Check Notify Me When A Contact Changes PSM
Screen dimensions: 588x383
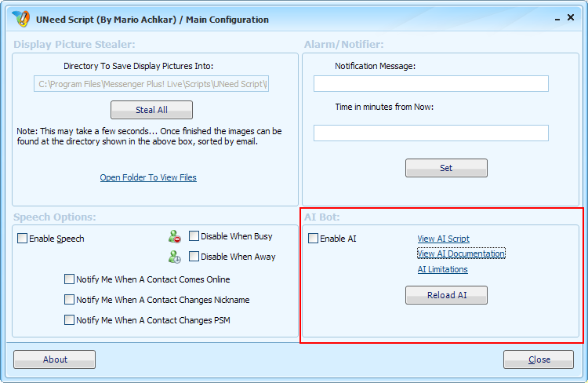[x=69, y=320]
